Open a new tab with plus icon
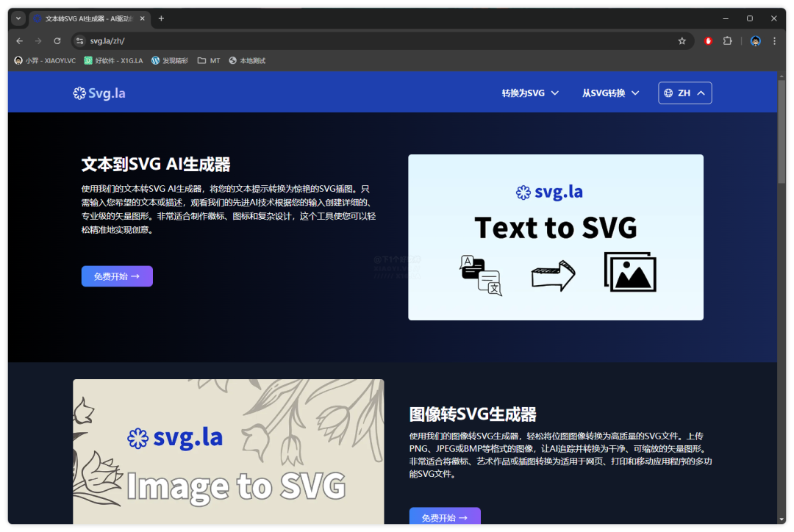The image size is (794, 532). click(161, 18)
